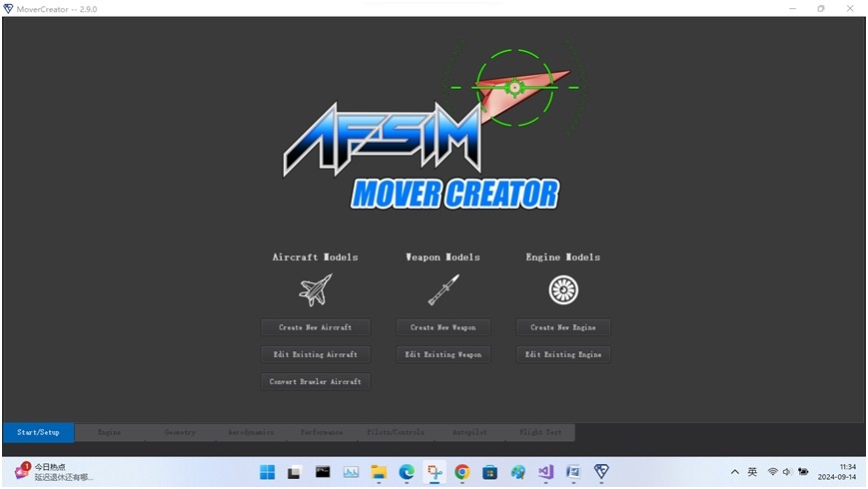Click the missile weapon models icon
868x489 pixels.
[x=443, y=289]
